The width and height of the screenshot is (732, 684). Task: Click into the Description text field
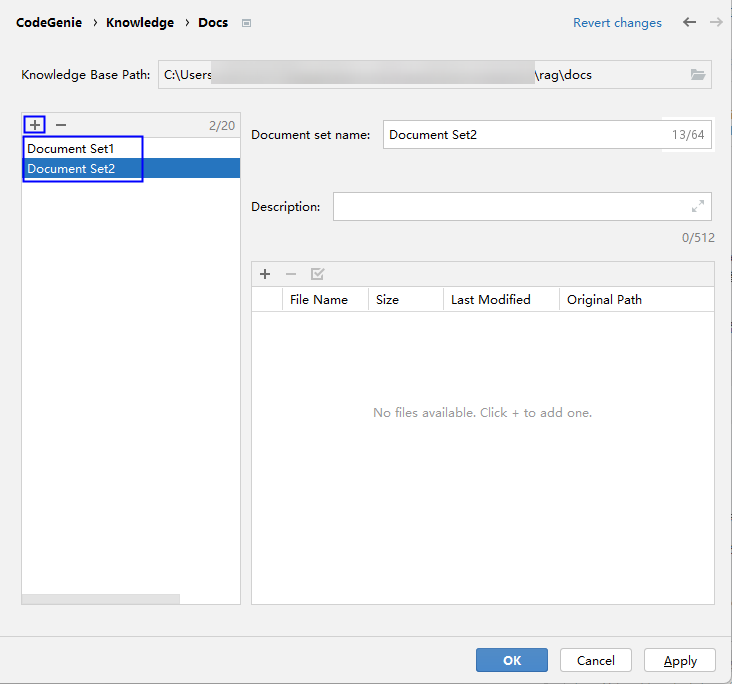pos(508,207)
